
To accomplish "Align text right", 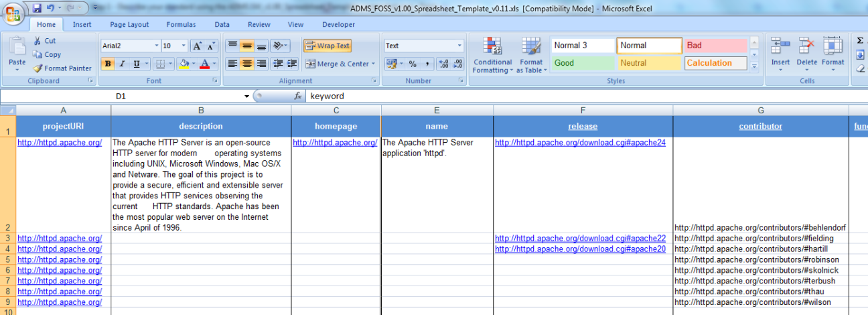I will (262, 64).
